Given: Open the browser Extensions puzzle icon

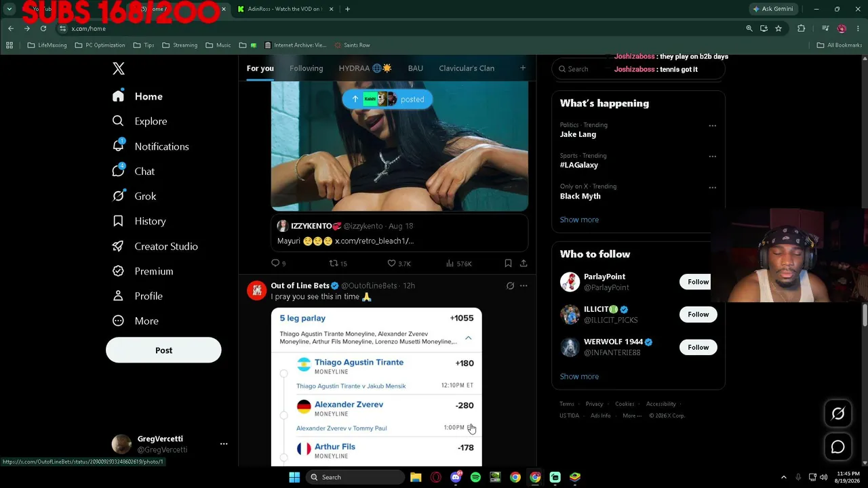Looking at the screenshot, I should pos(801,28).
